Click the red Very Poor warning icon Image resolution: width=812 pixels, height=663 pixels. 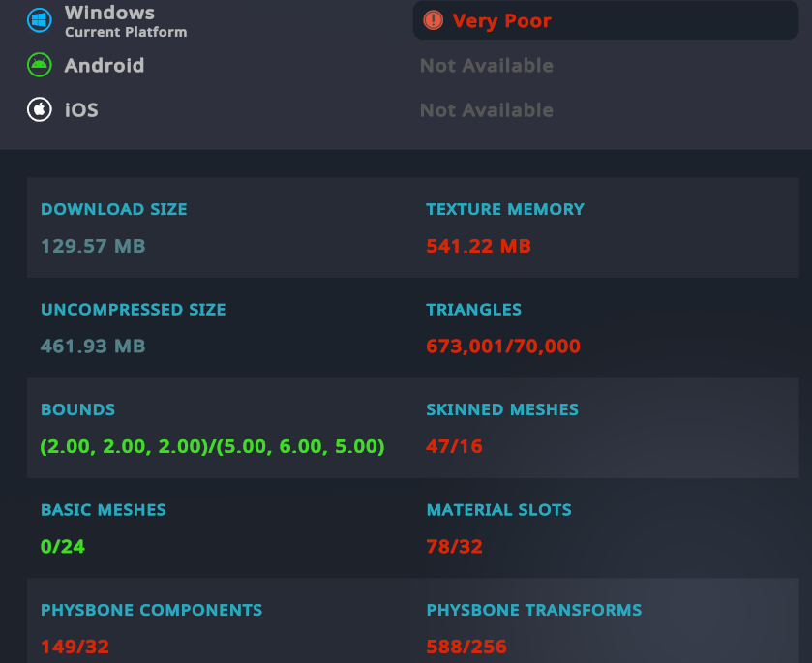click(433, 20)
